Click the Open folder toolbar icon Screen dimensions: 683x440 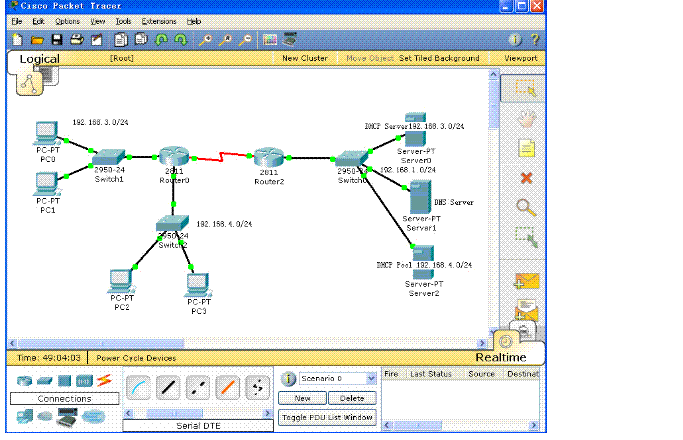(x=37, y=40)
